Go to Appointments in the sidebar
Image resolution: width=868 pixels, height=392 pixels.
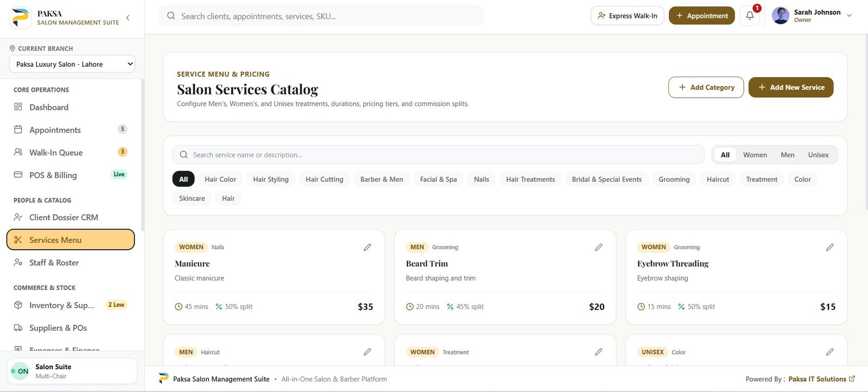(x=71, y=130)
